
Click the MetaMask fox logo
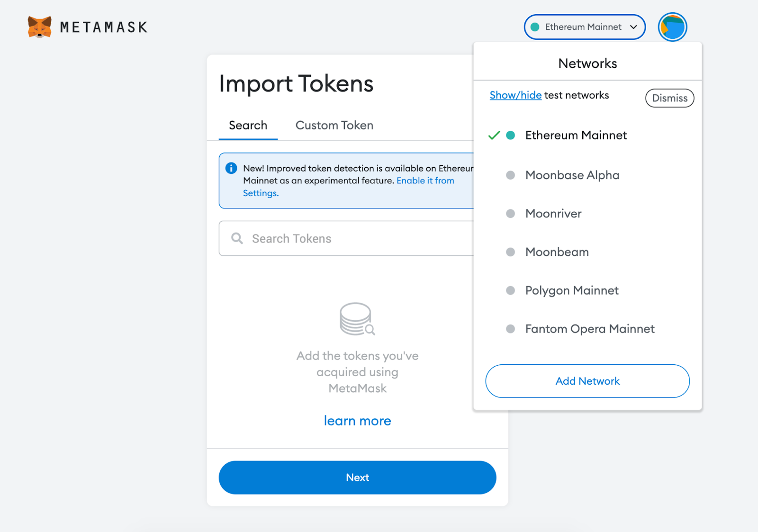pos(39,27)
